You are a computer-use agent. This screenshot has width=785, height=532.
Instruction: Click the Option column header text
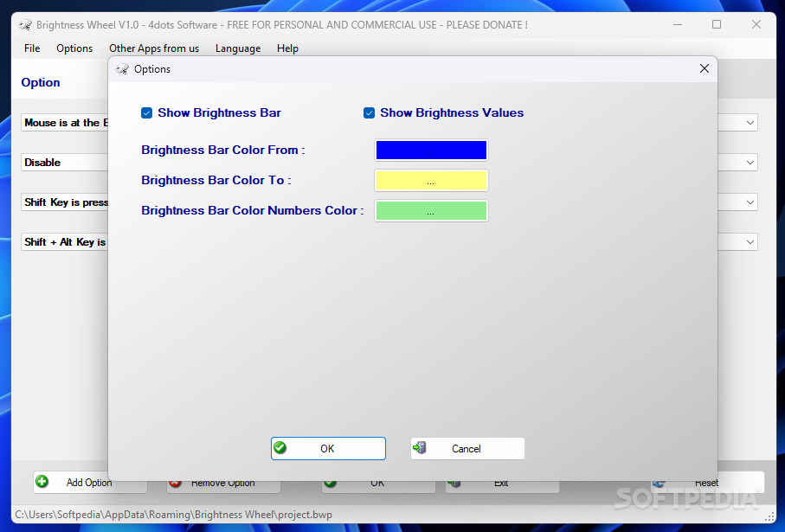[x=41, y=82]
